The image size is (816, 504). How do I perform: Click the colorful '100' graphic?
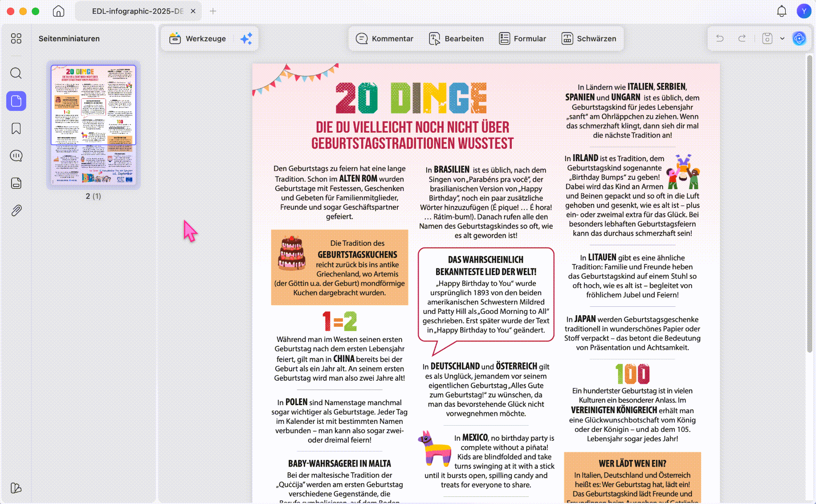click(632, 374)
